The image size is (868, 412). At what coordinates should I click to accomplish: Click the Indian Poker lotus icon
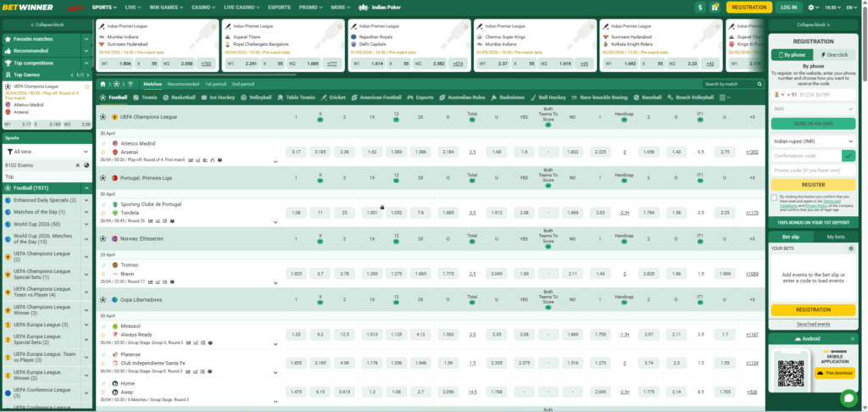point(363,7)
